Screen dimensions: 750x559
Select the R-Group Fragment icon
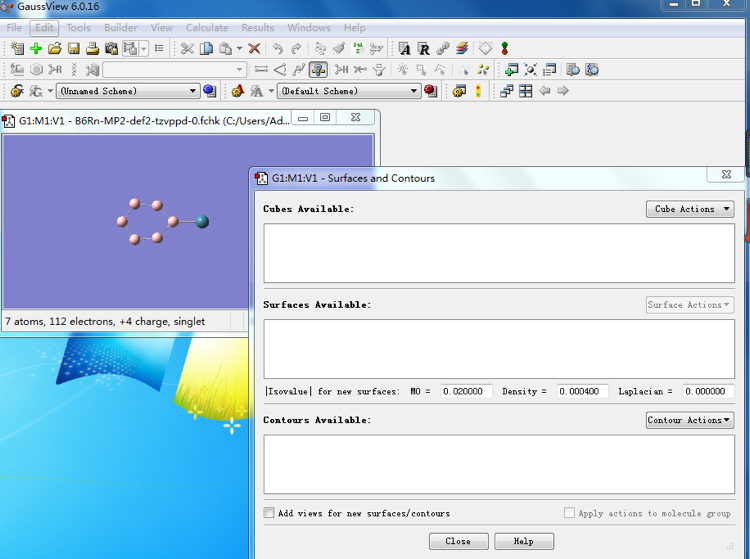point(55,70)
